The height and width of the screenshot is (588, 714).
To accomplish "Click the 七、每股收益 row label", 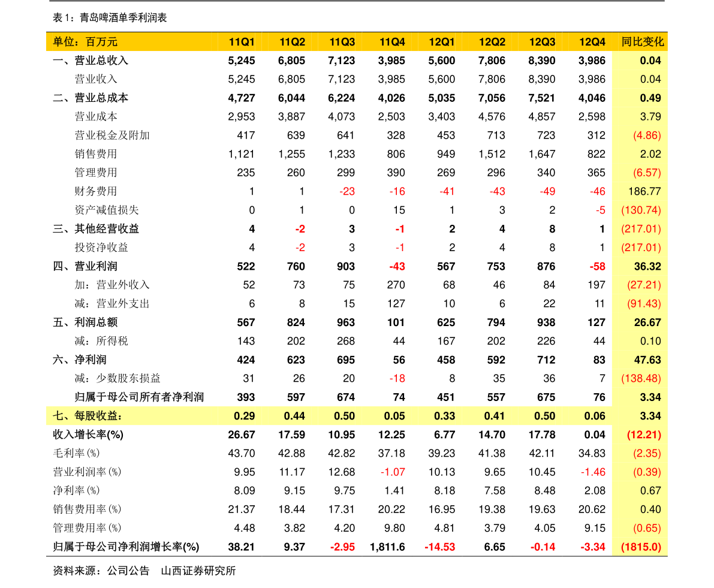I will (88, 416).
